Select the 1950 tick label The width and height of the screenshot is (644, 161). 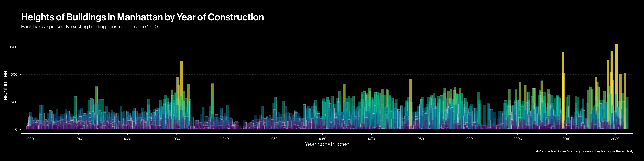tap(273, 139)
